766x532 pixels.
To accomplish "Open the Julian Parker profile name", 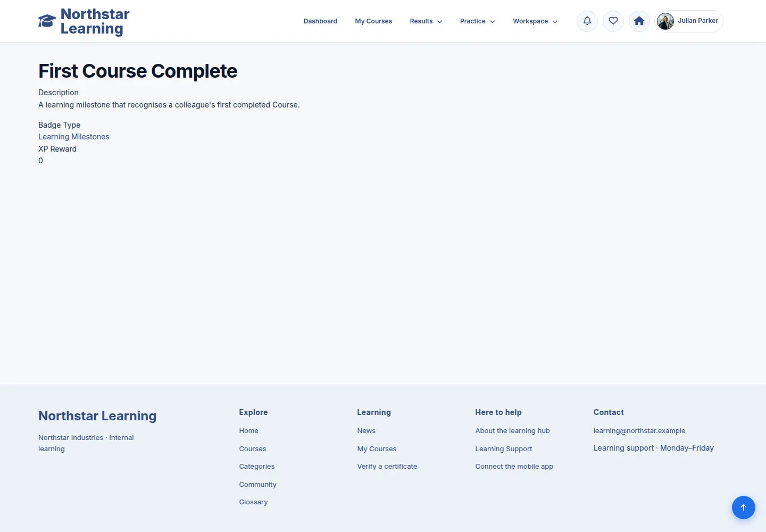I will 698,21.
